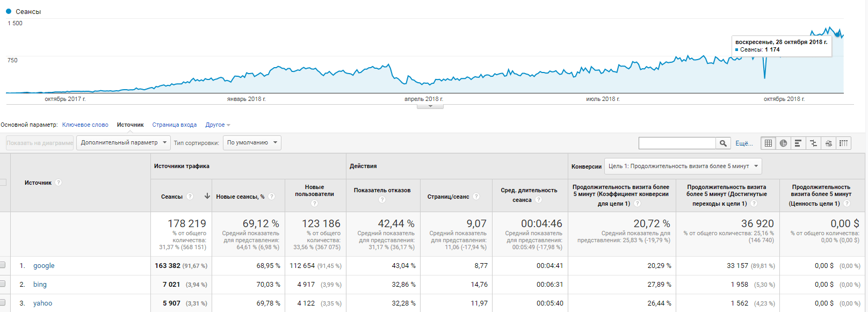Click total goal completions 36 920
The image size is (868, 312).
pyautogui.click(x=757, y=223)
